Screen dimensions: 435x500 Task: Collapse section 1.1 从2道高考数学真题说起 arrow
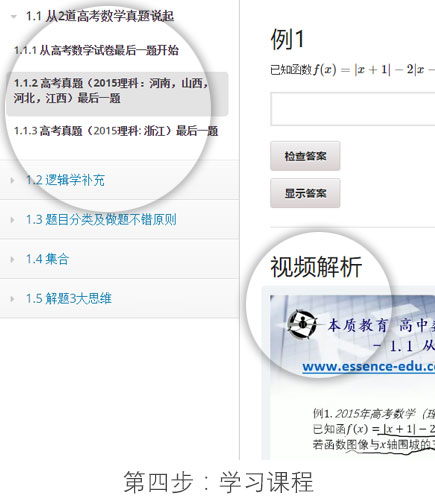point(13,16)
